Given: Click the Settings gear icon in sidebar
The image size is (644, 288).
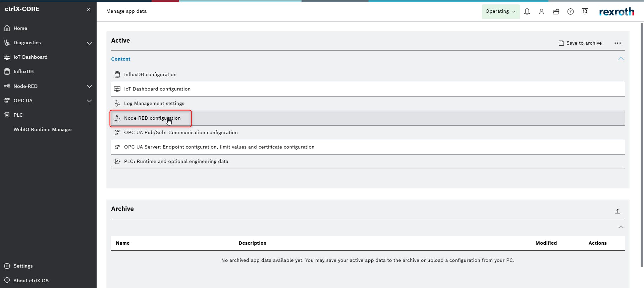Looking at the screenshot, I should coord(7,266).
